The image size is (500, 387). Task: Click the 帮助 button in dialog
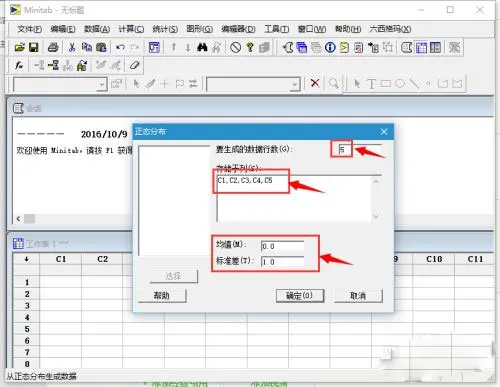[162, 296]
